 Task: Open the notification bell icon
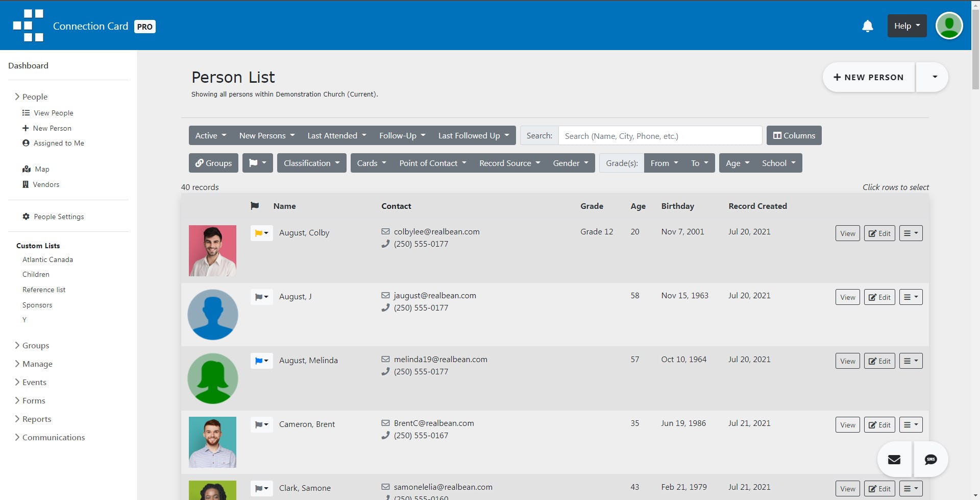[x=867, y=26]
